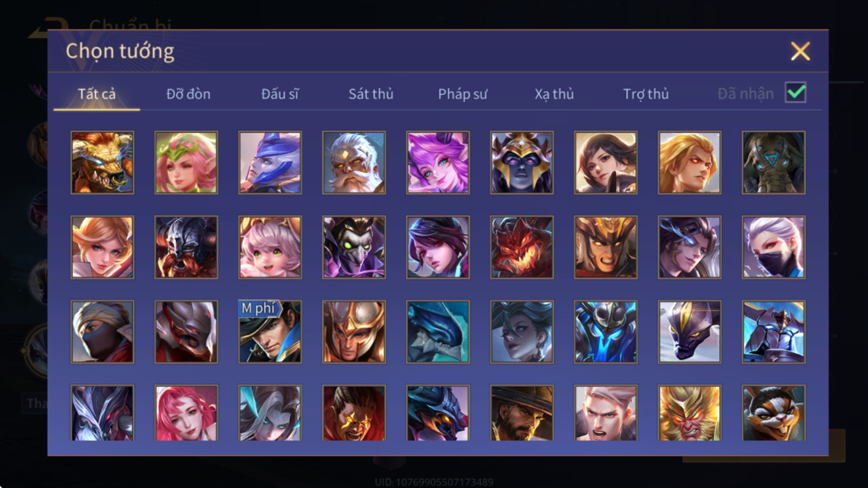Viewport: 868px width, 488px height.
Task: Open the Trợ thủ tab
Action: click(x=646, y=94)
